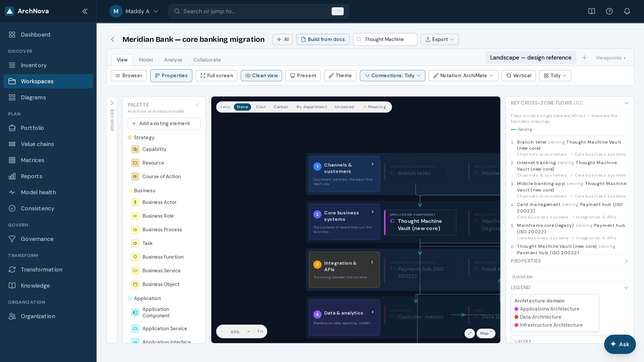
Task: Toggle the Properties panel button
Action: point(171,76)
